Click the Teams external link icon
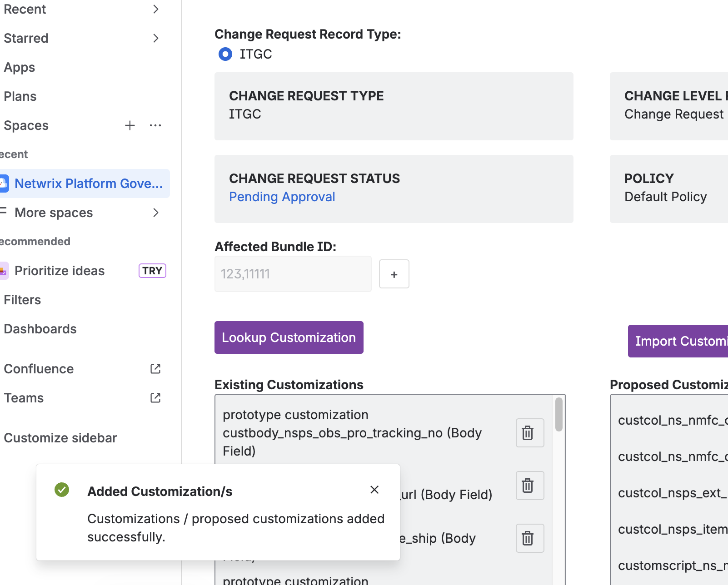The height and width of the screenshot is (585, 728). 155,398
